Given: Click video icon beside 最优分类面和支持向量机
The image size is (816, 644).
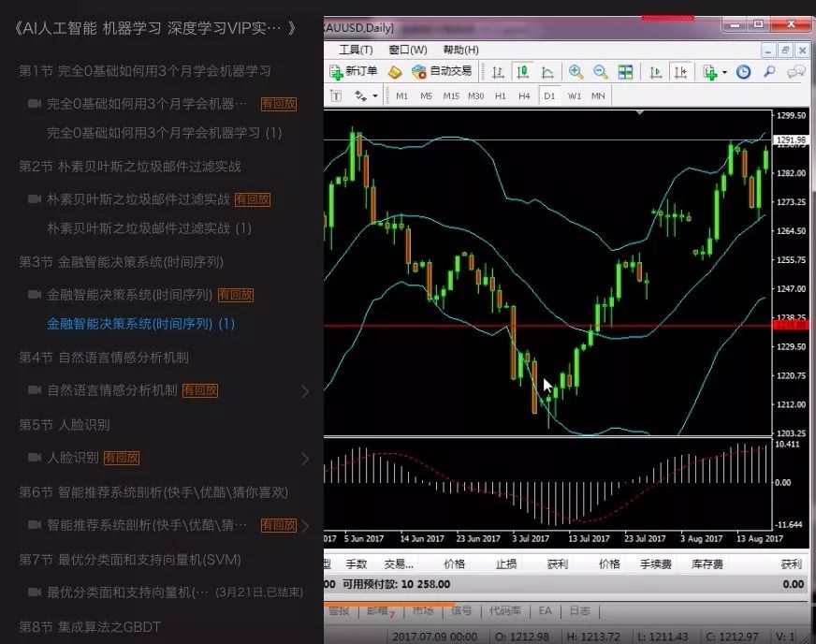Looking at the screenshot, I should 35,592.
